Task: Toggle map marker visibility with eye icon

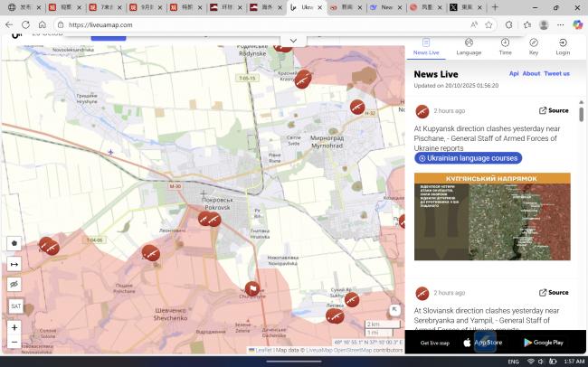Action: [14, 285]
